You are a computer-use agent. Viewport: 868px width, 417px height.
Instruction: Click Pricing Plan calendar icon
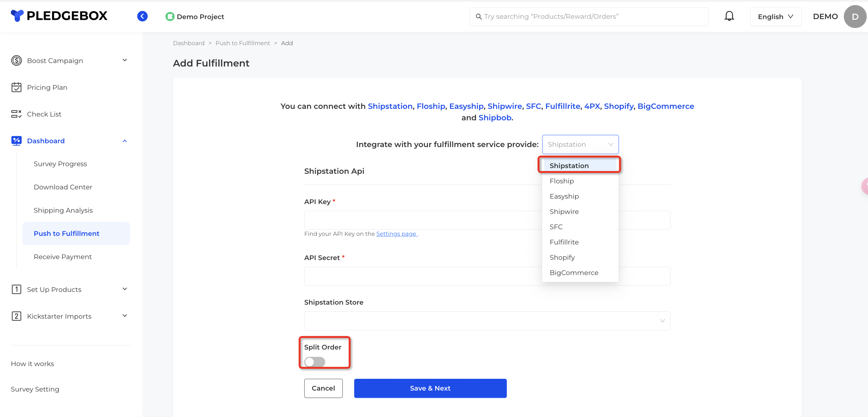click(16, 88)
